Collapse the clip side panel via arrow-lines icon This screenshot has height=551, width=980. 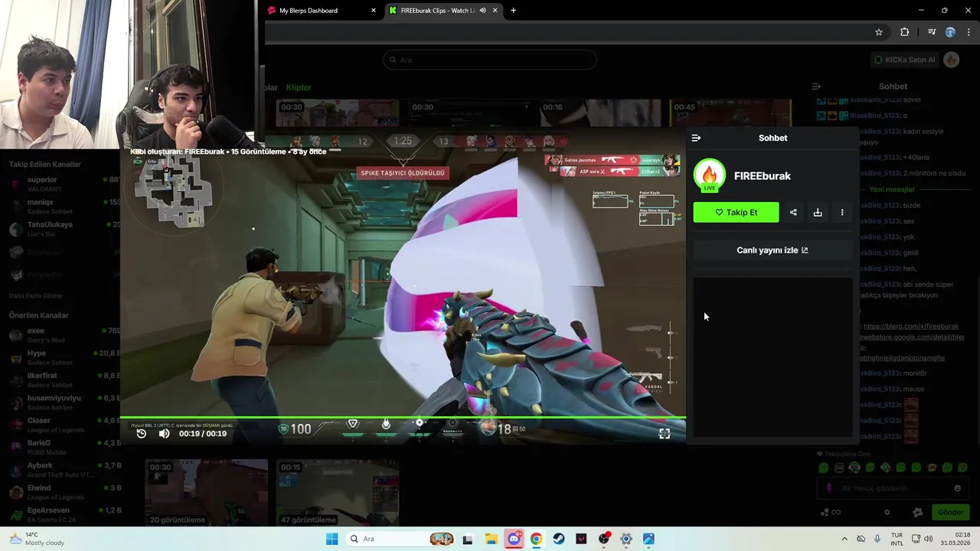coord(696,138)
